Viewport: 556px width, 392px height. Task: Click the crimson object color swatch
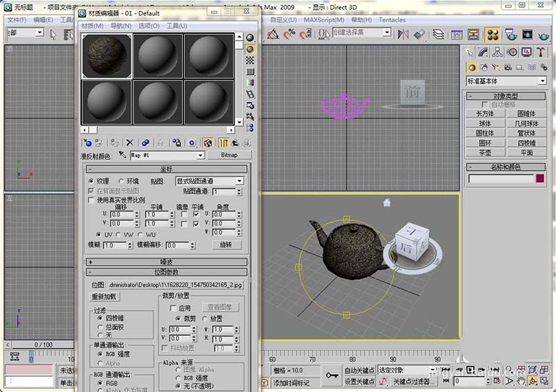[x=540, y=179]
